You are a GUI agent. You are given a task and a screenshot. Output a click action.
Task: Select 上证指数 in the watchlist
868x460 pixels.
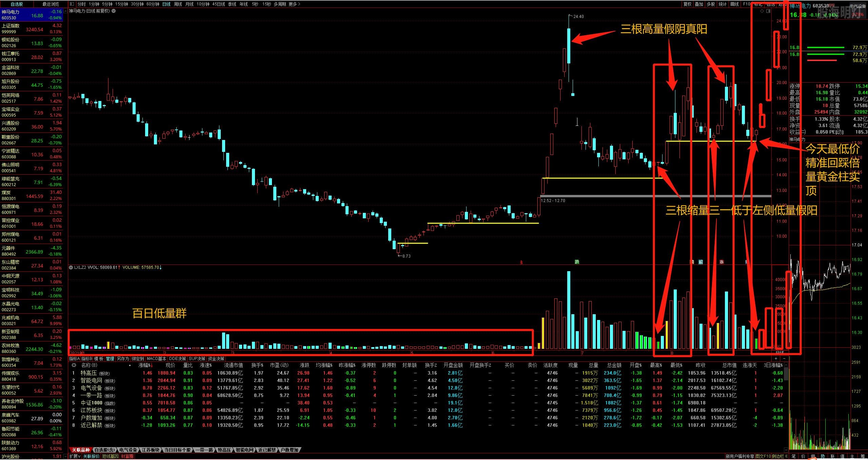coord(32,29)
